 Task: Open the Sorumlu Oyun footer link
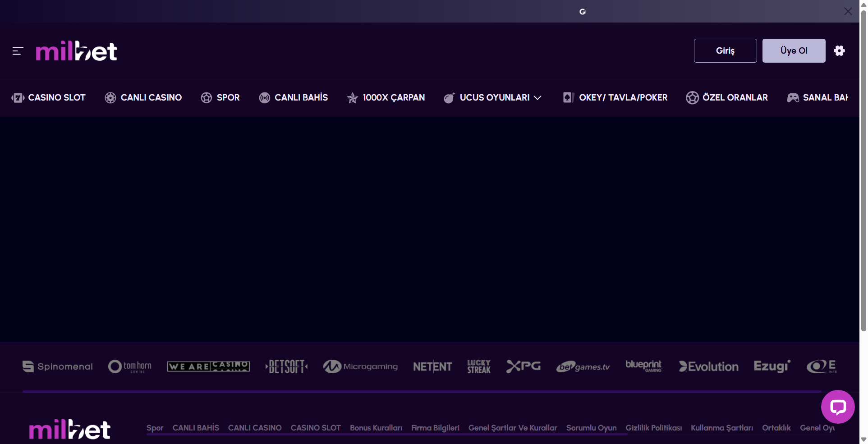point(591,428)
